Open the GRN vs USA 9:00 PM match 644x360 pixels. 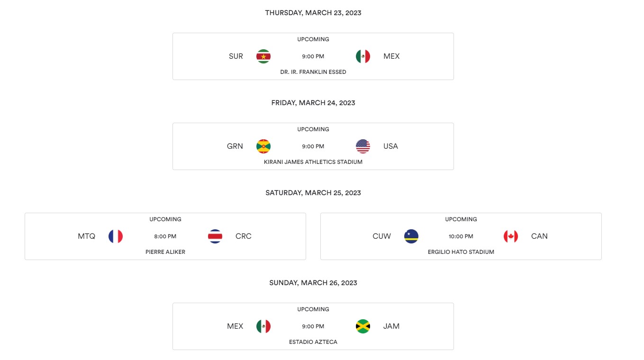coord(313,146)
